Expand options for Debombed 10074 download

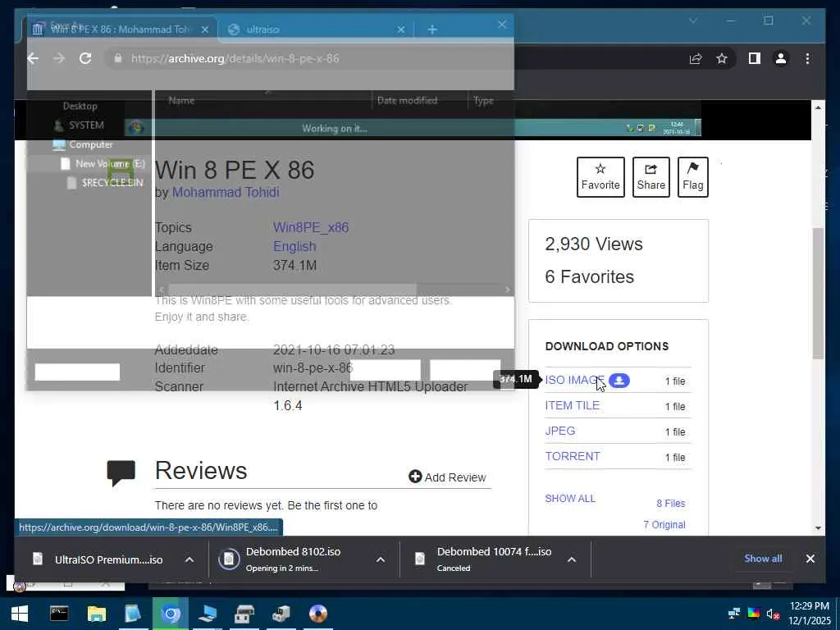click(572, 559)
